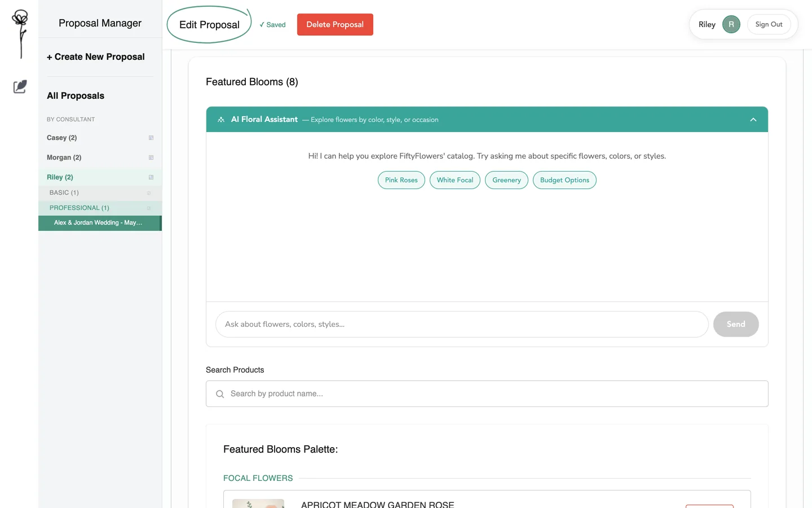
Task: Click the magnifier icon in product search
Action: [x=220, y=394]
